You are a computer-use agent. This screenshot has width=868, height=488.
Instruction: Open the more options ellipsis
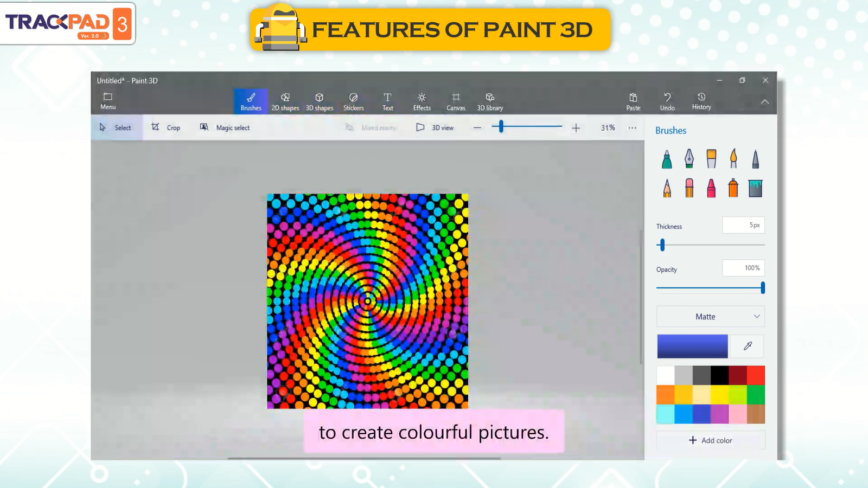pos(632,128)
